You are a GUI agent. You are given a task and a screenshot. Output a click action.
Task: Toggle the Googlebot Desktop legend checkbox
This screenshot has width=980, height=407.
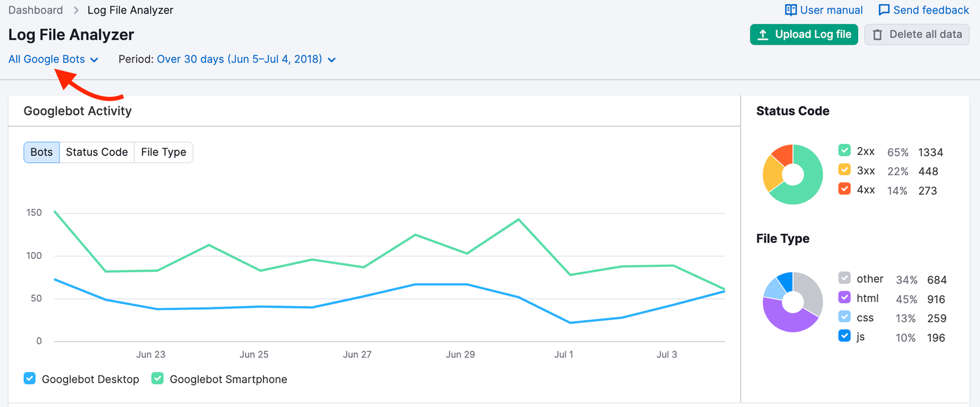(29, 379)
